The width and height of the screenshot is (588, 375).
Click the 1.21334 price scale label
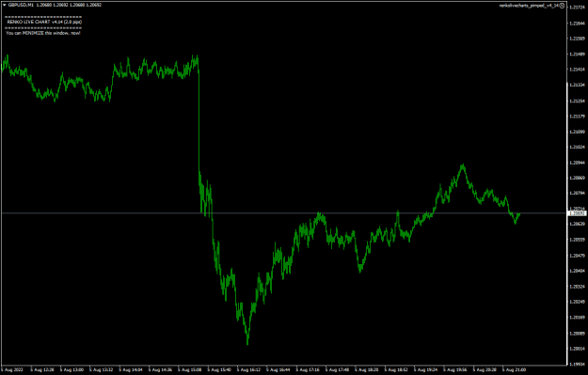tap(577, 85)
